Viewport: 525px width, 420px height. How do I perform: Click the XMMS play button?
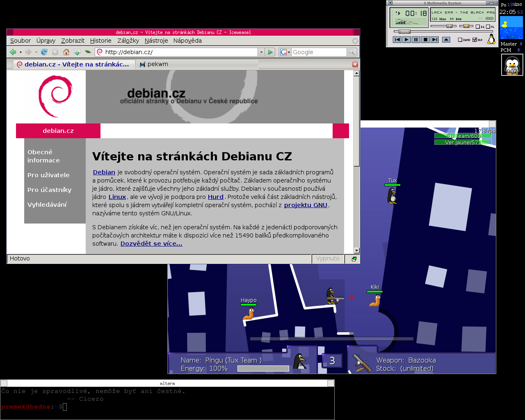(x=406, y=40)
